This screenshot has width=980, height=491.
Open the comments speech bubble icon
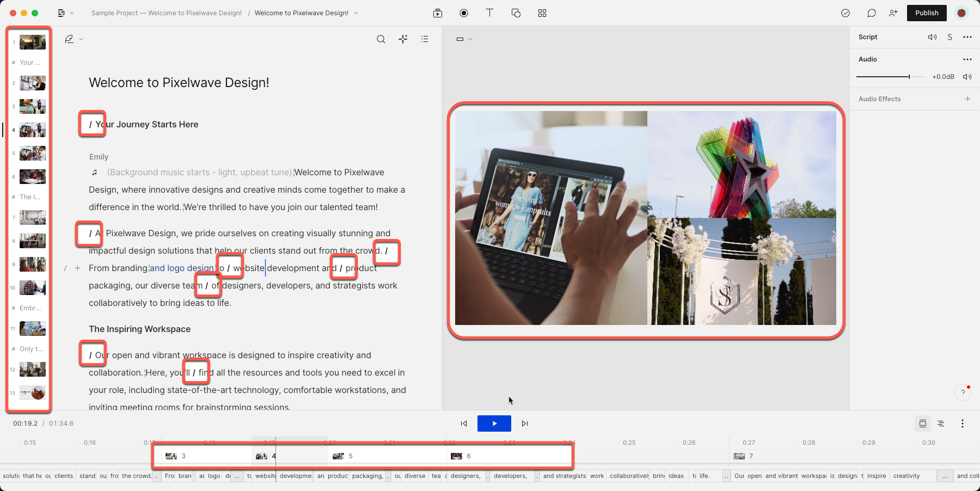point(872,13)
